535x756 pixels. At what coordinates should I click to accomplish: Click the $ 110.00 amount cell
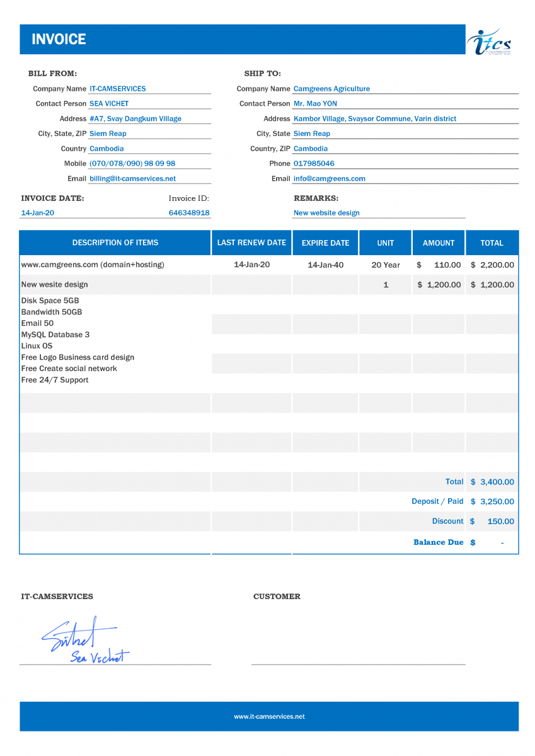(439, 265)
